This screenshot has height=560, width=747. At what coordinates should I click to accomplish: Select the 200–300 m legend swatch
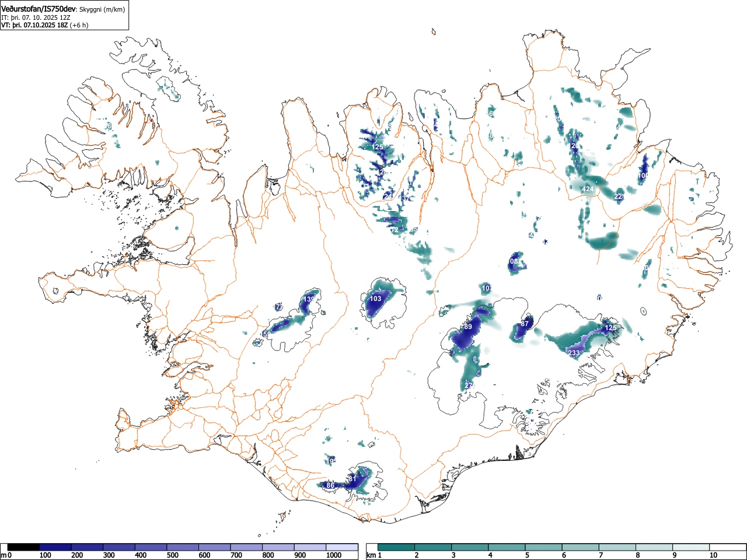(88, 547)
